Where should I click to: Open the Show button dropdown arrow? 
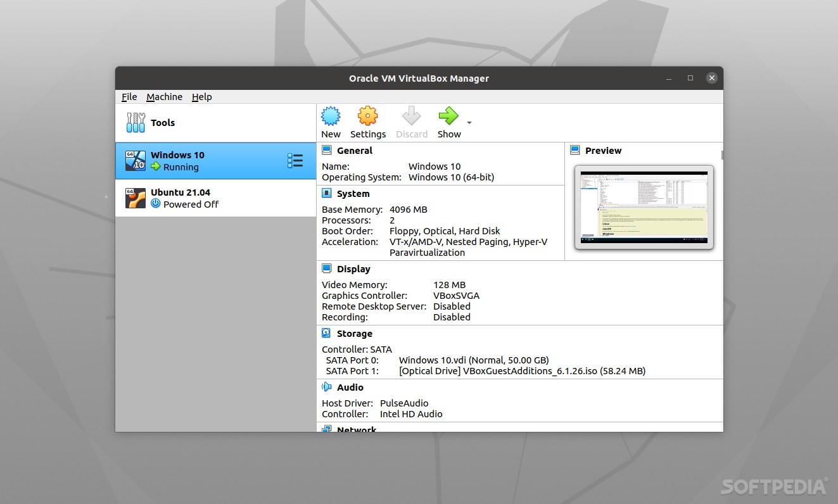click(x=469, y=123)
